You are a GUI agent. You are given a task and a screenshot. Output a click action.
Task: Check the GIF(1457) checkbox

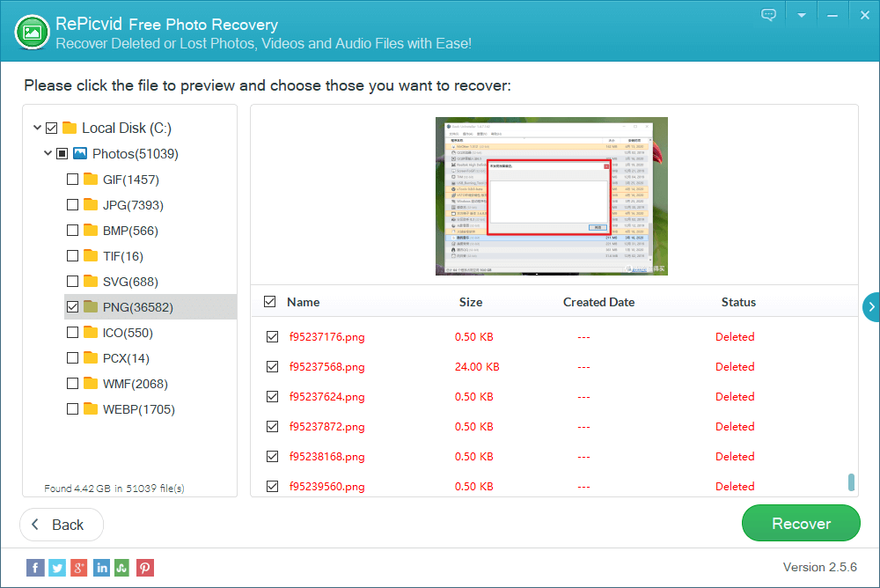(72, 179)
